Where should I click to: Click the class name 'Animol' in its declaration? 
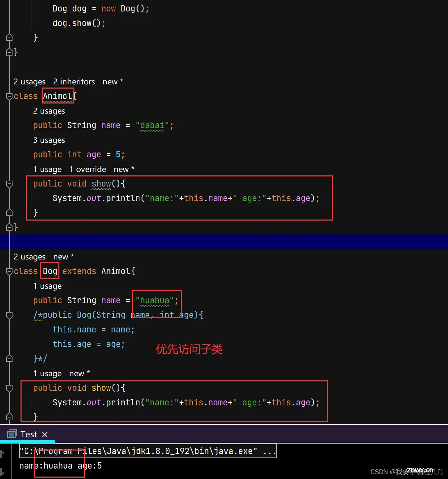click(57, 96)
